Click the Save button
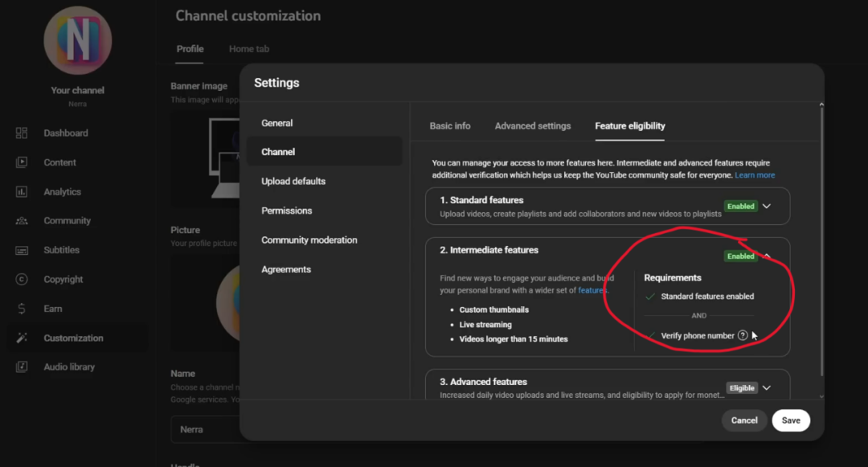The height and width of the screenshot is (467, 868). [x=791, y=420]
